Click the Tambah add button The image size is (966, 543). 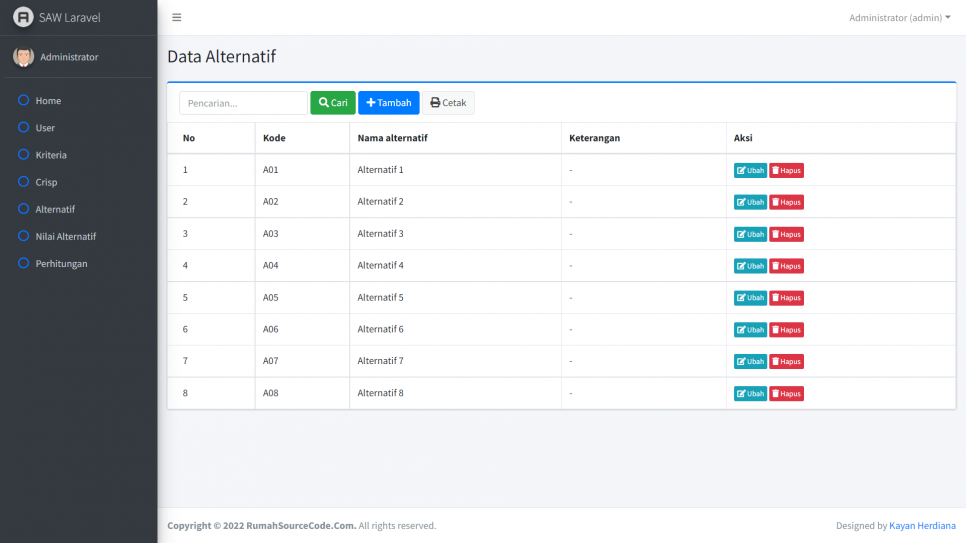coord(389,103)
